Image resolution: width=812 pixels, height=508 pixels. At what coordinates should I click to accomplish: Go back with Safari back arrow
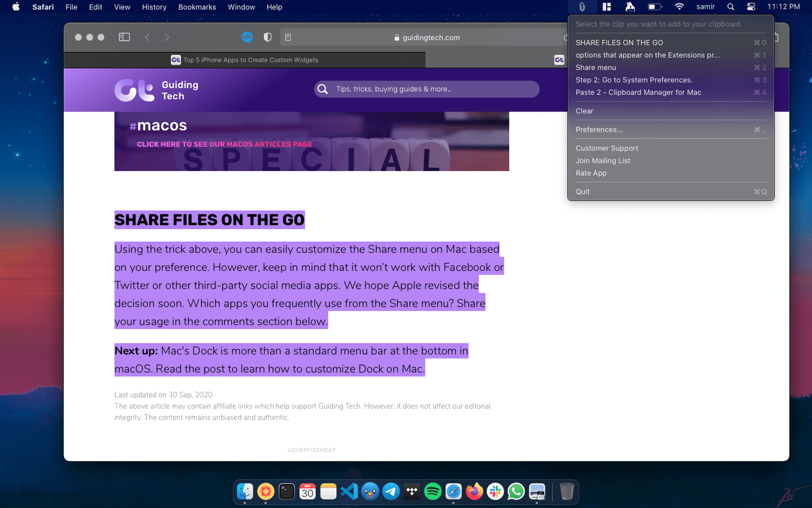(x=148, y=37)
